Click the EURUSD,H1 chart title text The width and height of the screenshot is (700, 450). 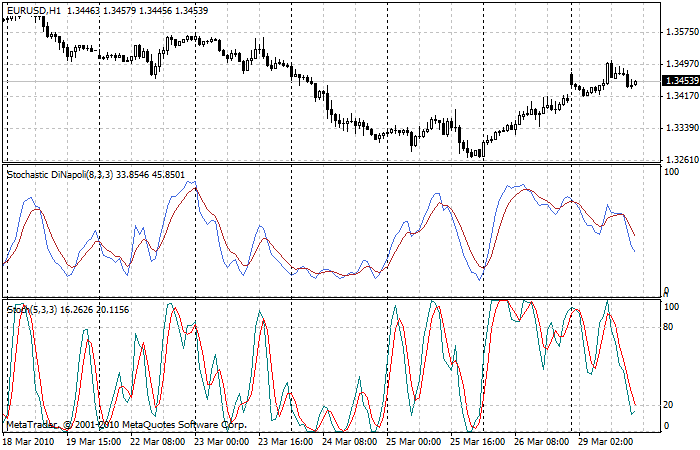(34, 9)
